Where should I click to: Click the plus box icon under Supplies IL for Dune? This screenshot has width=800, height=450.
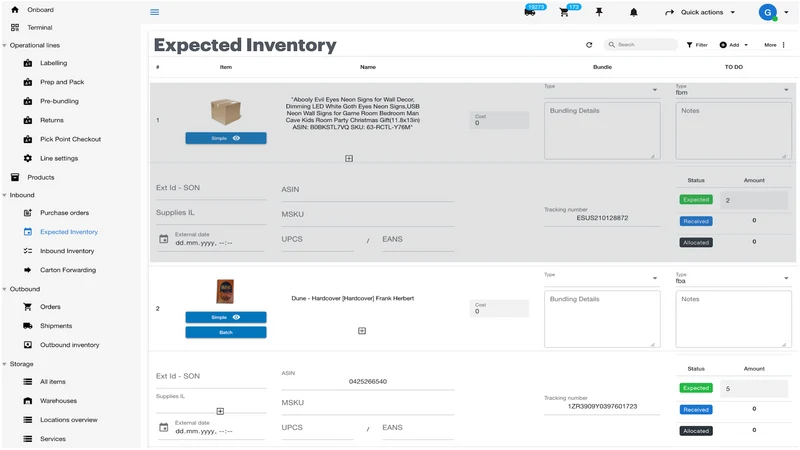click(x=220, y=411)
